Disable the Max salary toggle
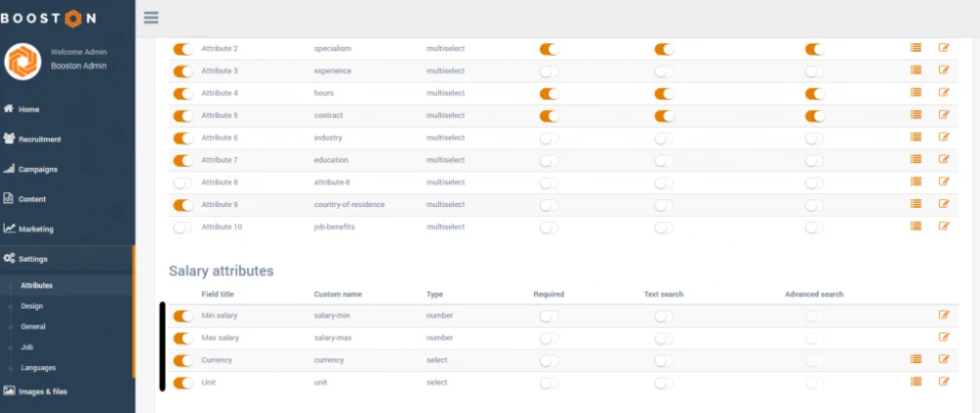The image size is (980, 413). tap(182, 338)
